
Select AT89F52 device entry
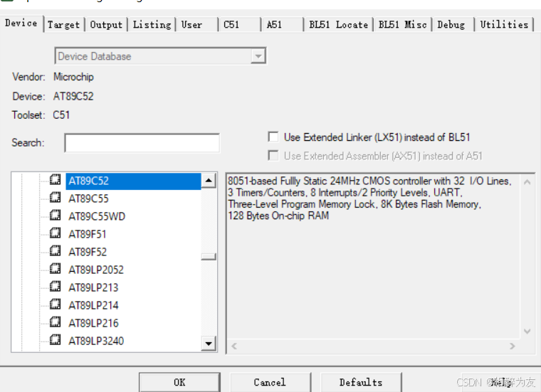(x=88, y=253)
